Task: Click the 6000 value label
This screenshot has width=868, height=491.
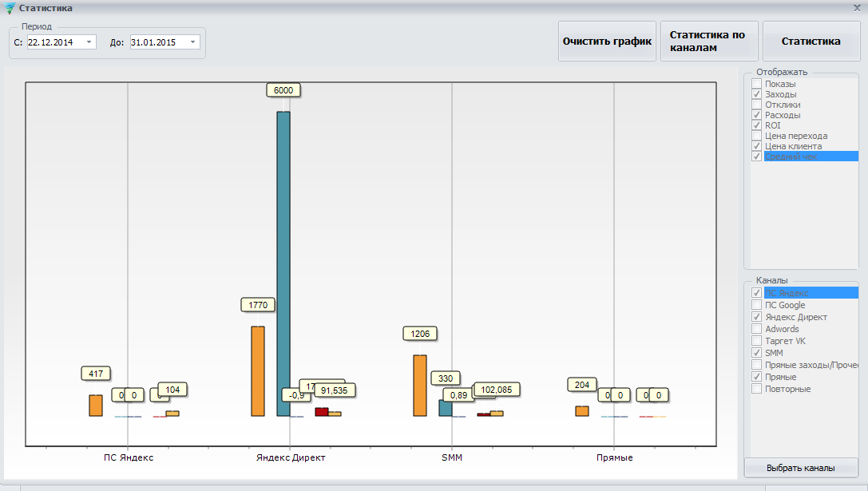Action: [x=283, y=90]
